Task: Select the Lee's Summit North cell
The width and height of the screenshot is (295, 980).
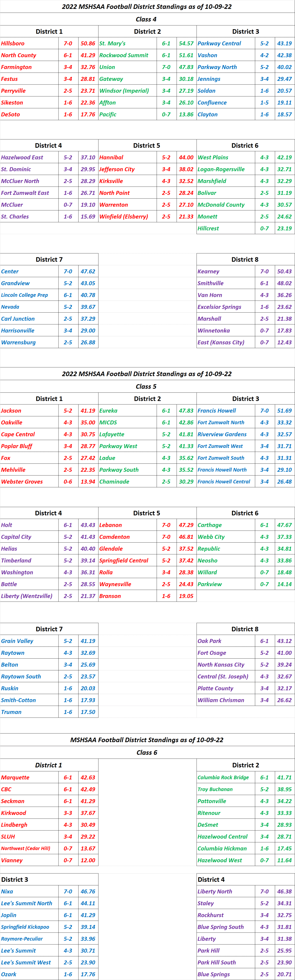Action: point(29,903)
